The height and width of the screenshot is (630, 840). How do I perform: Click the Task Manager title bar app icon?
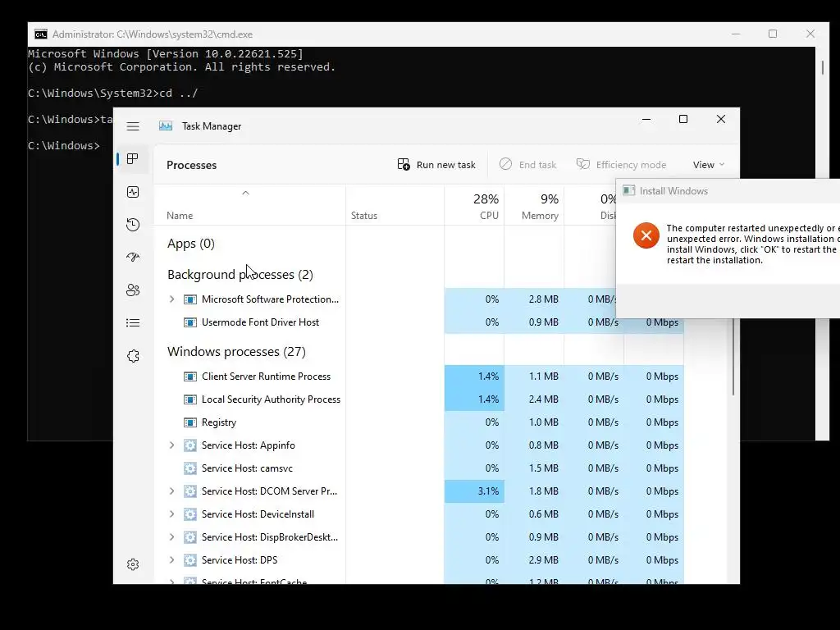pyautogui.click(x=166, y=126)
